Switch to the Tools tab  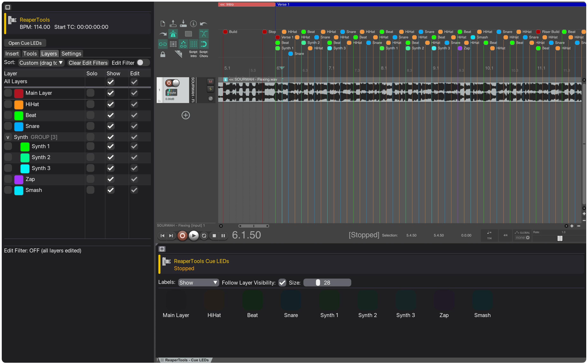(30, 54)
